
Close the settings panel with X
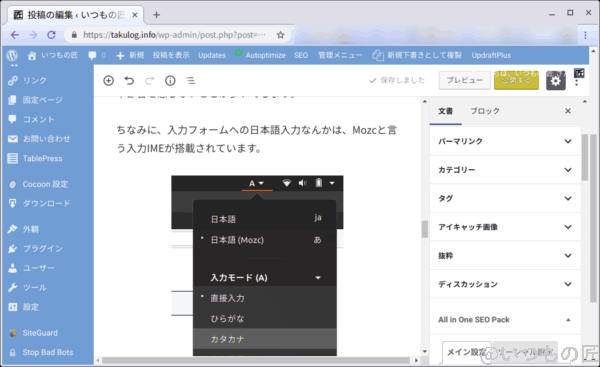(568, 111)
